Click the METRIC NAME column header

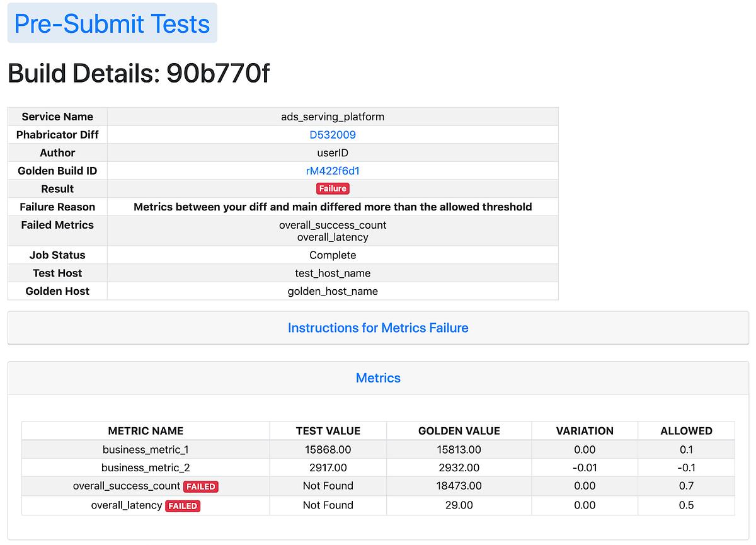(146, 431)
